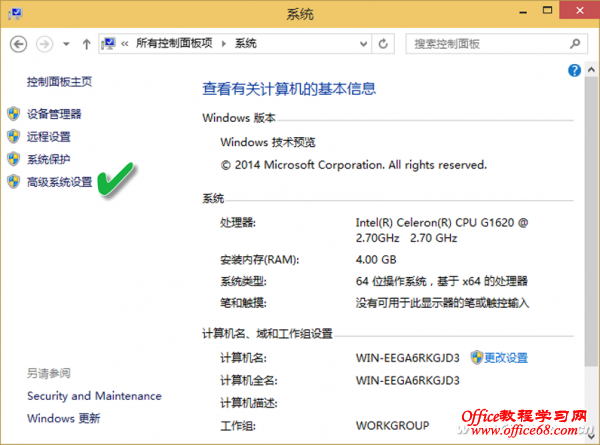Open Security and Maintenance link
600x445 pixels.
point(94,396)
